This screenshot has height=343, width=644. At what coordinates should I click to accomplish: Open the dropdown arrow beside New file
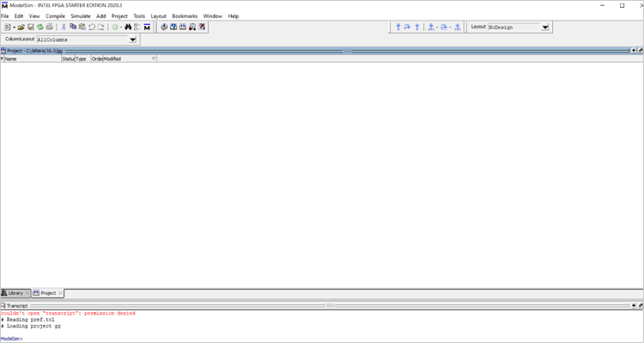coord(15,28)
